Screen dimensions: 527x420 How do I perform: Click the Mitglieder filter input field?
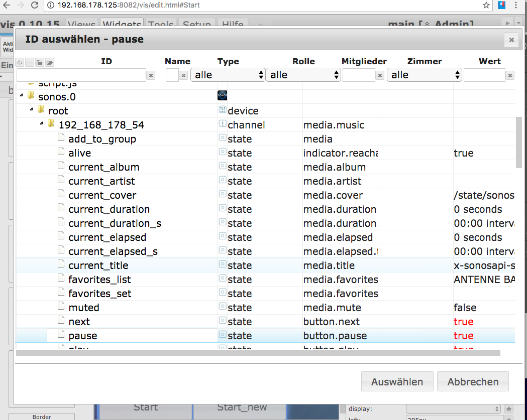[359, 75]
